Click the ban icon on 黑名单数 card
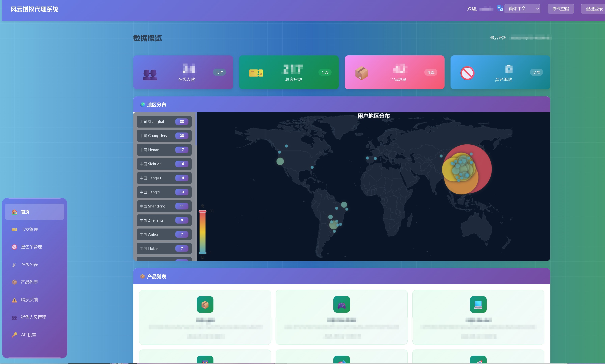Screen dimensions: 605x364 (467, 73)
